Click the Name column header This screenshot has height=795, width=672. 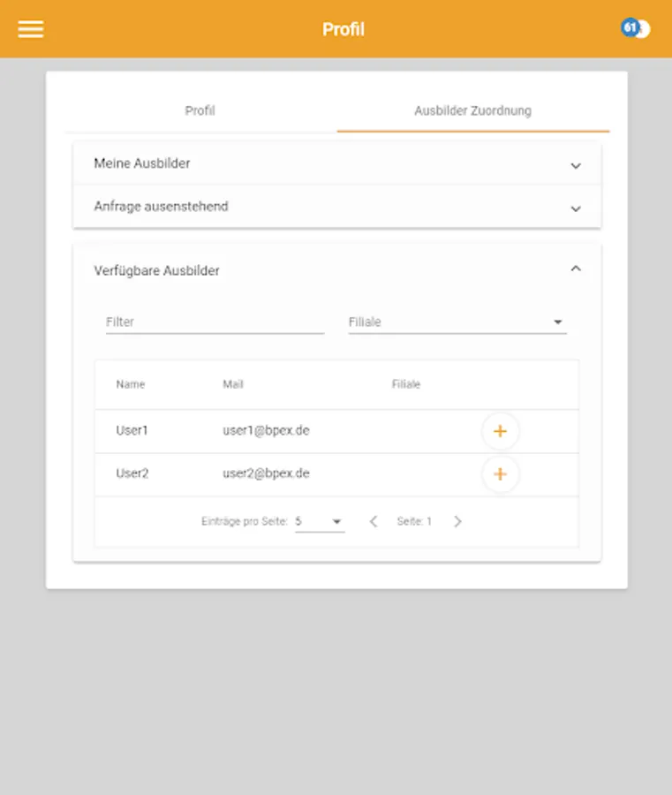130,384
